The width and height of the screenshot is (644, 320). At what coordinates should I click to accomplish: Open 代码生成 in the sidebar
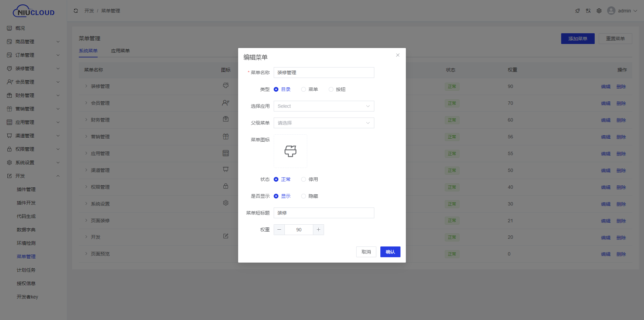(x=26, y=216)
